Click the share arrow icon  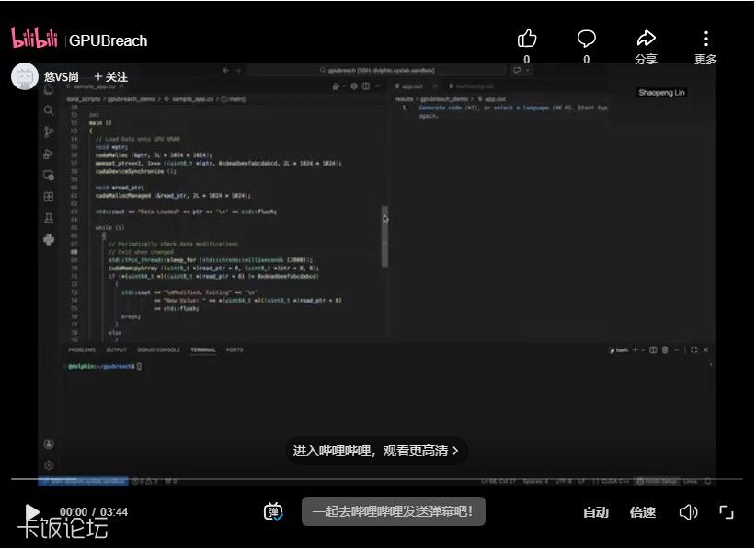coord(646,39)
